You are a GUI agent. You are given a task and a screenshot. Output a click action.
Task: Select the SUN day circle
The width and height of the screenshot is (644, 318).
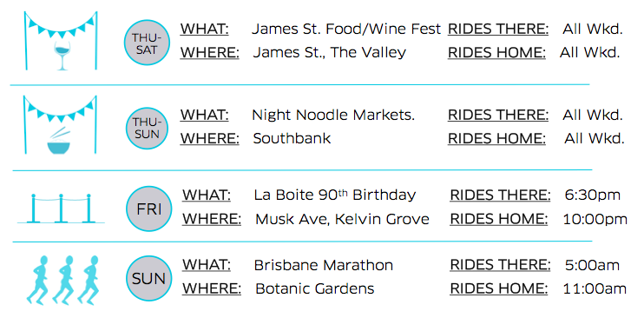pyautogui.click(x=148, y=279)
